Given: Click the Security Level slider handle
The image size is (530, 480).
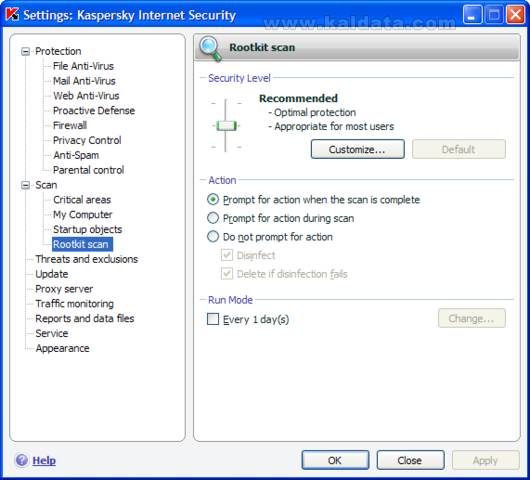Looking at the screenshot, I should tap(226, 126).
